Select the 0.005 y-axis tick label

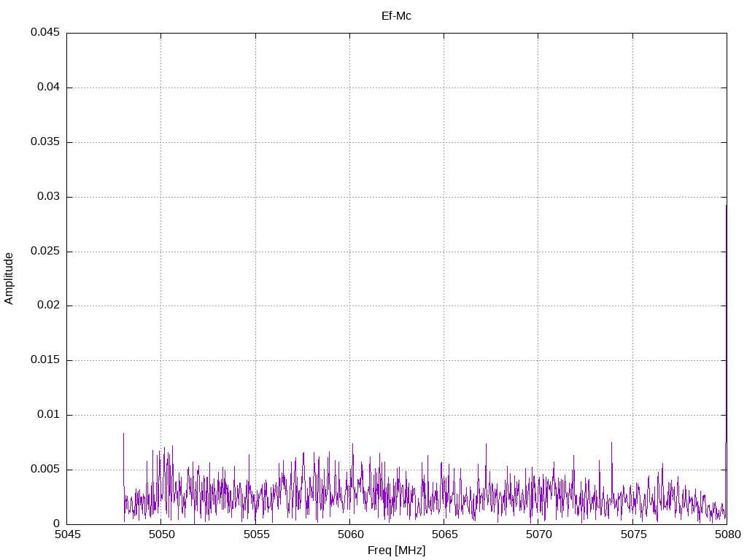[x=44, y=470]
